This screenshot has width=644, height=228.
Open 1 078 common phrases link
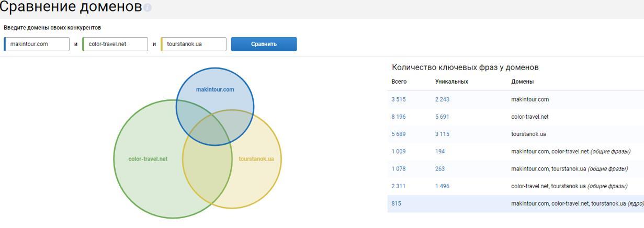pos(398,169)
